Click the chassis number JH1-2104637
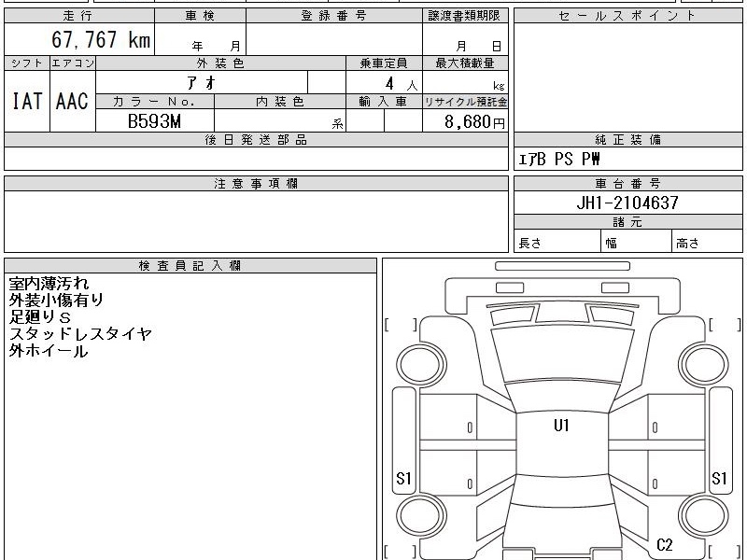747x560 pixels. (627, 203)
